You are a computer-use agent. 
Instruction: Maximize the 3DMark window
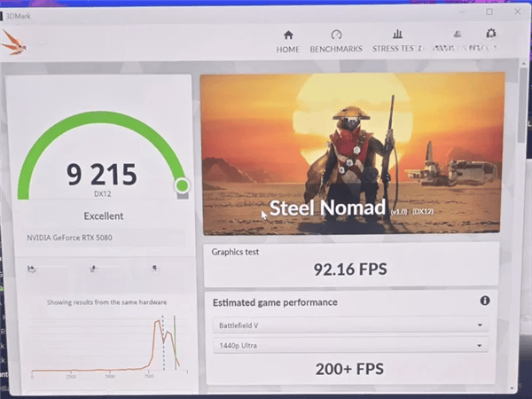pos(489,12)
